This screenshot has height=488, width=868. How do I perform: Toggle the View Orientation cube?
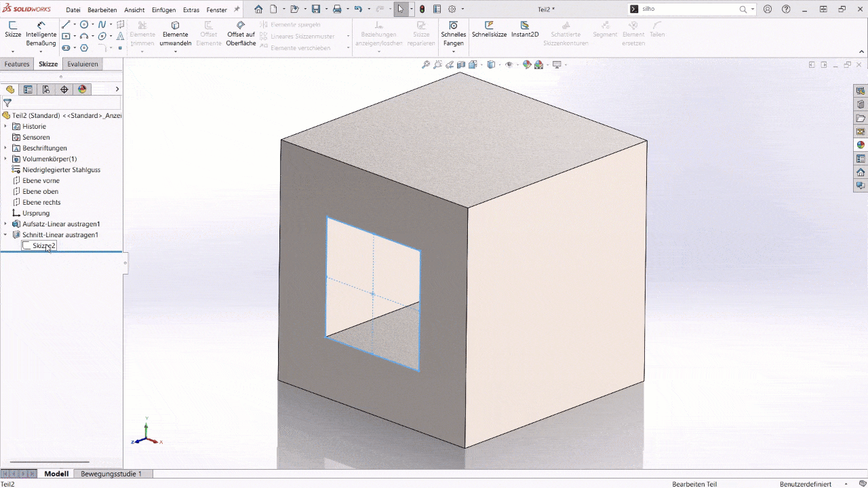[472, 64]
